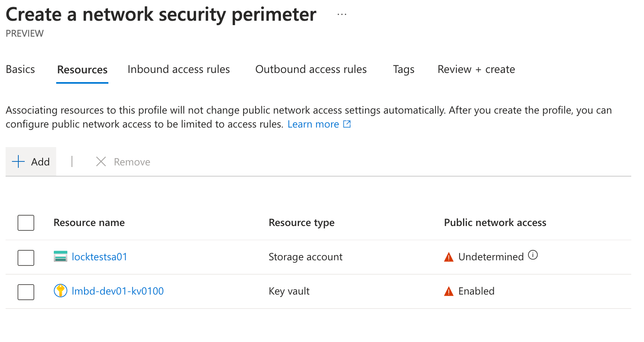Click the storage account icon beside locktestsa01
The width and height of the screenshot is (644, 342).
click(61, 256)
